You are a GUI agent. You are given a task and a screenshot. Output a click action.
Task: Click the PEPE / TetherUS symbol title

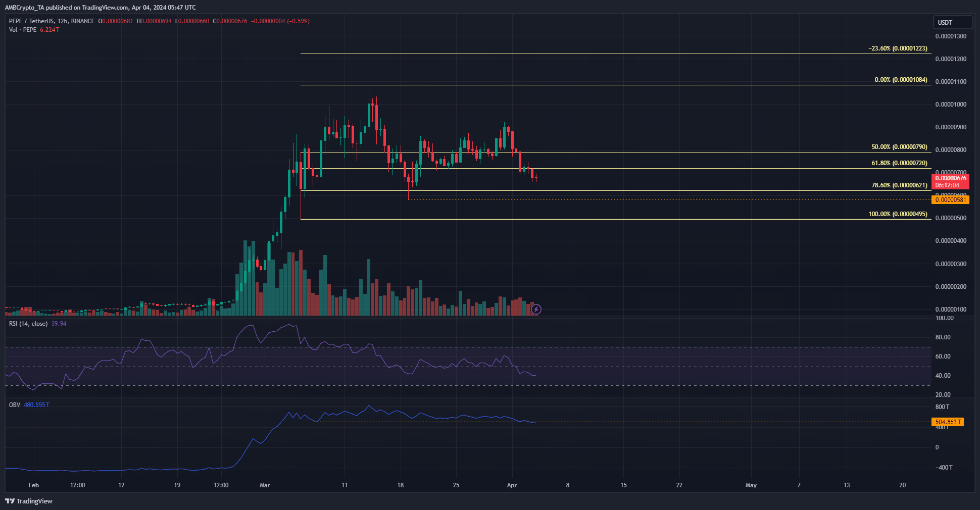point(52,21)
